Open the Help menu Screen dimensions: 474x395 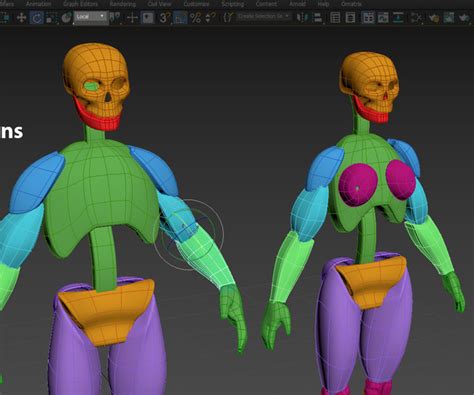coord(323,4)
